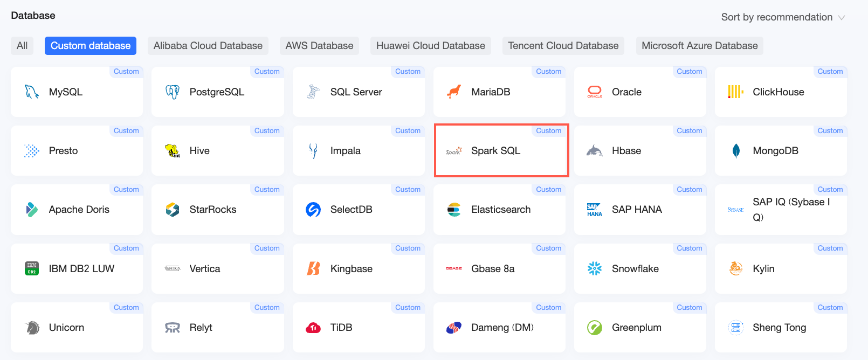
Task: Click the Hbase orca icon
Action: pyautogui.click(x=595, y=151)
